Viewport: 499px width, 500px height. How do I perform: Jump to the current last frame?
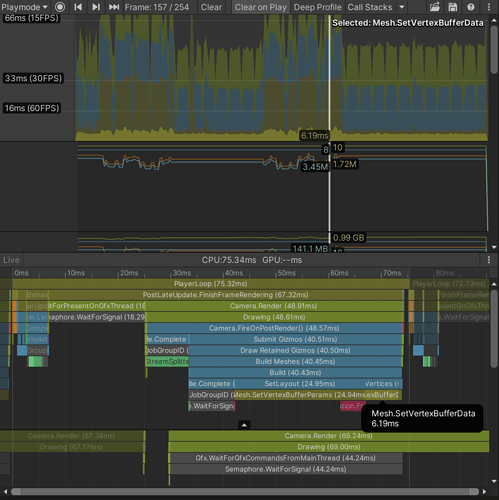pyautogui.click(x=114, y=7)
